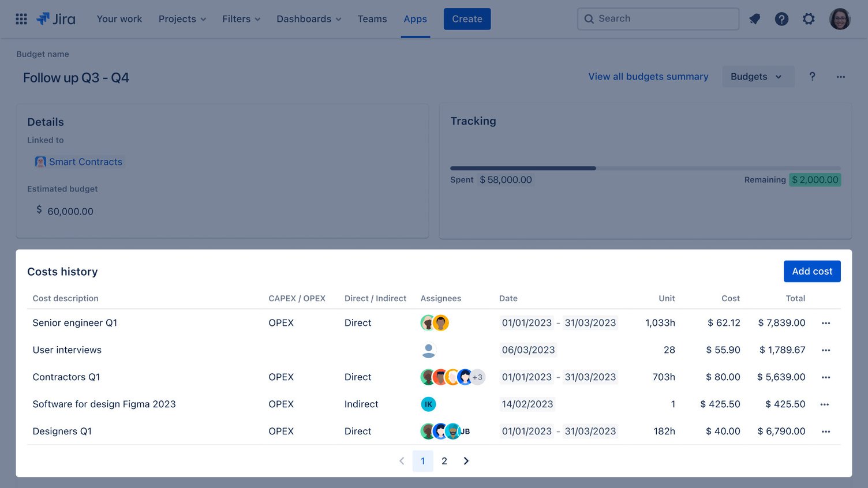Open the Jira settings gear icon
The width and height of the screenshot is (868, 488).
(809, 18)
